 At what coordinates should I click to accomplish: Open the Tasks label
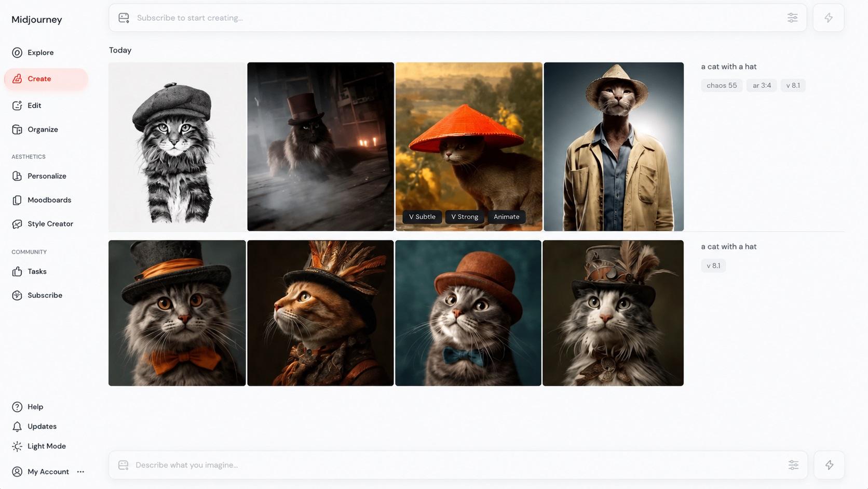click(37, 271)
